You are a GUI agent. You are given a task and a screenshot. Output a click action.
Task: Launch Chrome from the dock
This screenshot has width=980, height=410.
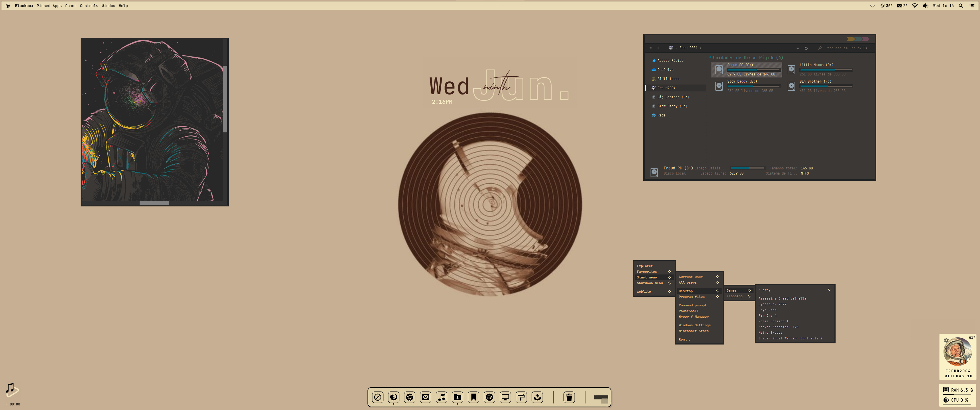point(409,397)
